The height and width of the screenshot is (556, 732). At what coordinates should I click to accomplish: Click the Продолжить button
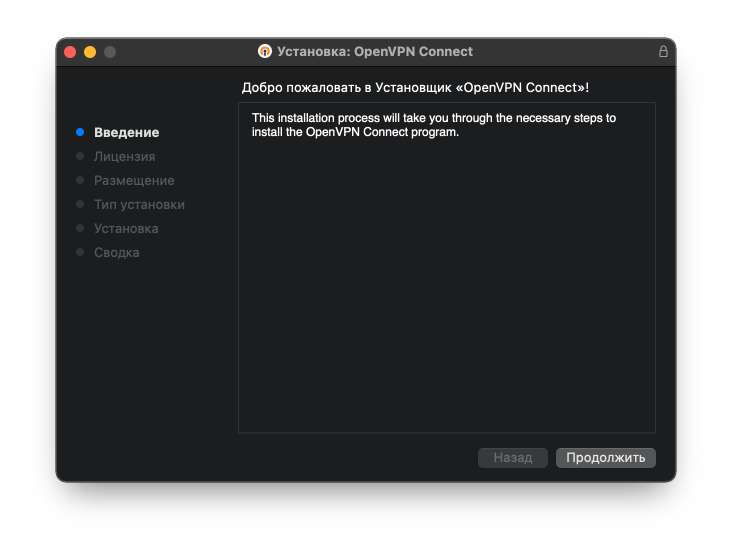pos(605,457)
